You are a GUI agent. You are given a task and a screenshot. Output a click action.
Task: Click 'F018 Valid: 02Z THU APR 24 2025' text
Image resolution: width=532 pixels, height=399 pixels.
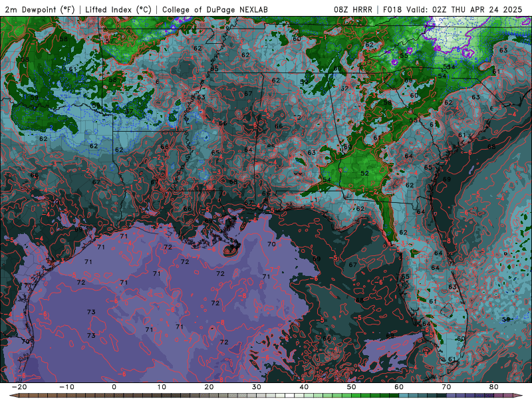click(453, 9)
